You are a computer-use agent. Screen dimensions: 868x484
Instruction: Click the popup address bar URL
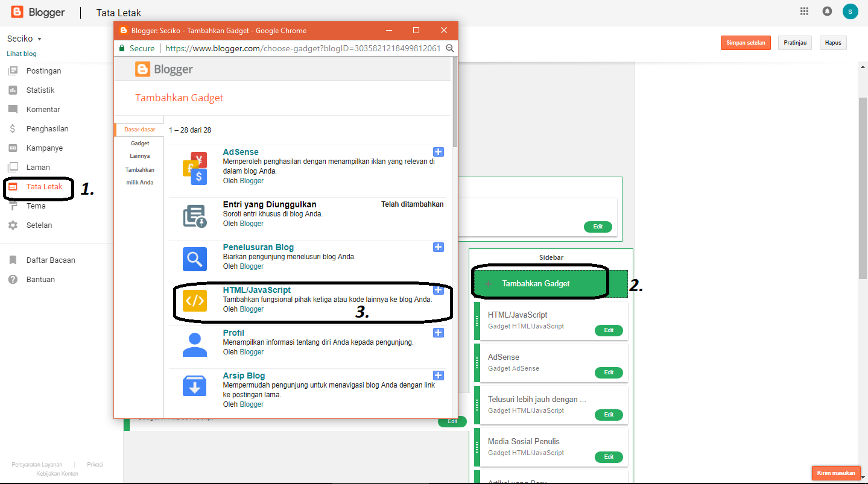click(x=302, y=48)
